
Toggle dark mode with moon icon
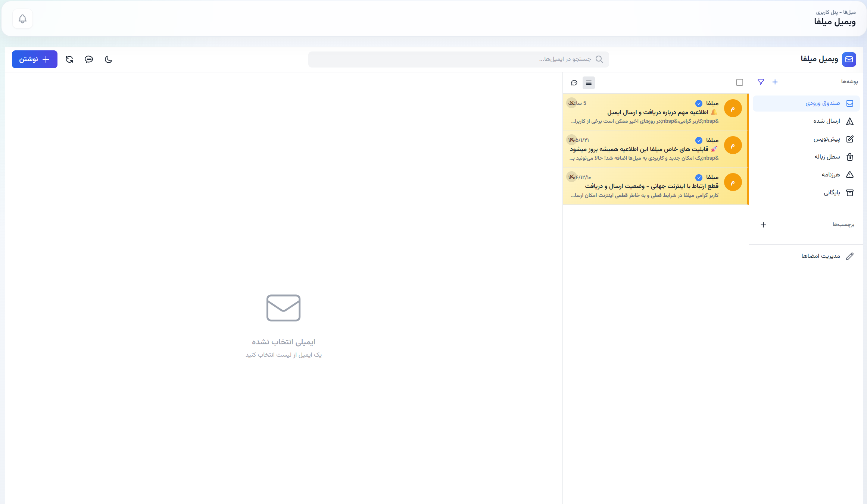pos(109,59)
